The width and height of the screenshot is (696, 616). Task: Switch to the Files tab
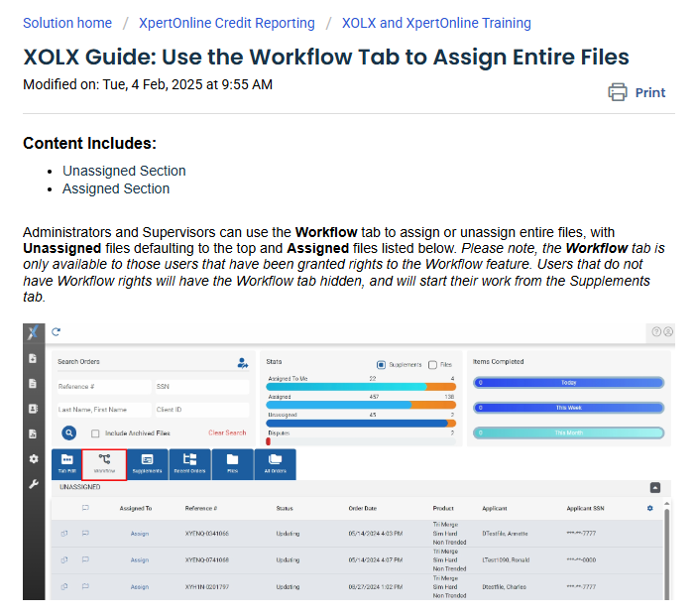[x=233, y=464]
